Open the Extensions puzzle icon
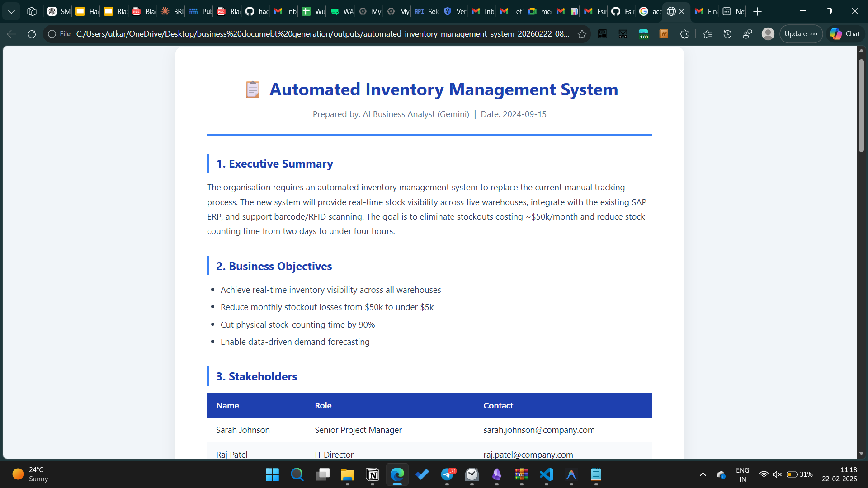This screenshot has width=868, height=488. point(684,34)
